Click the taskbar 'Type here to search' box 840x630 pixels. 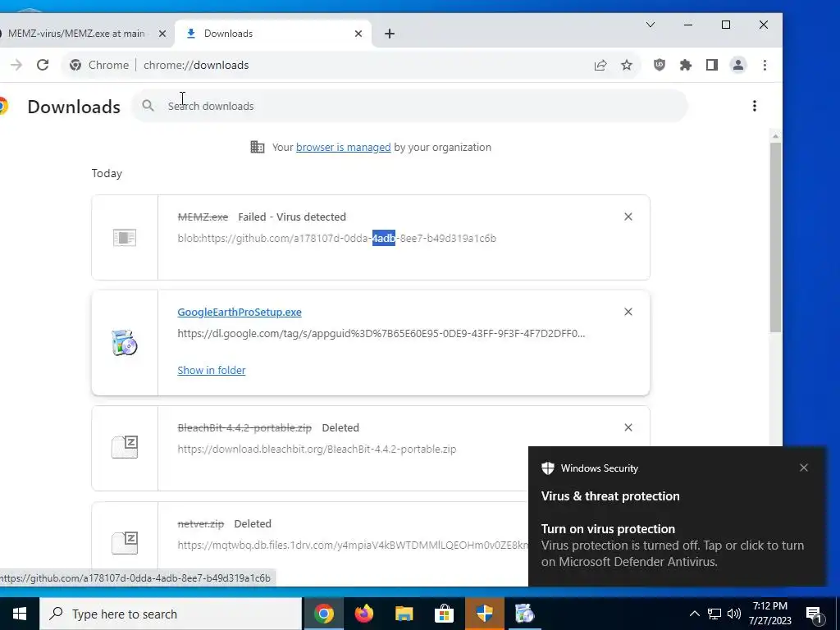click(171, 614)
